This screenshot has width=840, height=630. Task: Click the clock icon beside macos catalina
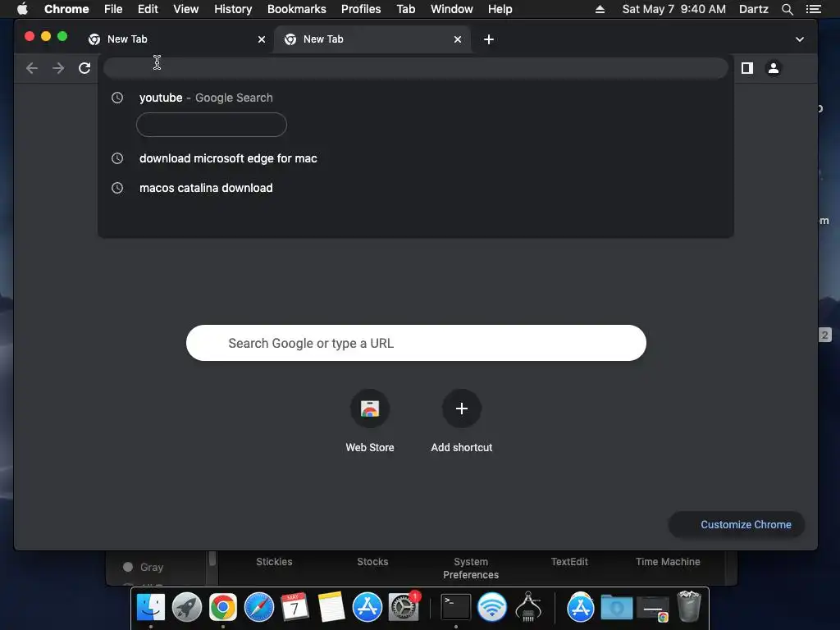116,188
